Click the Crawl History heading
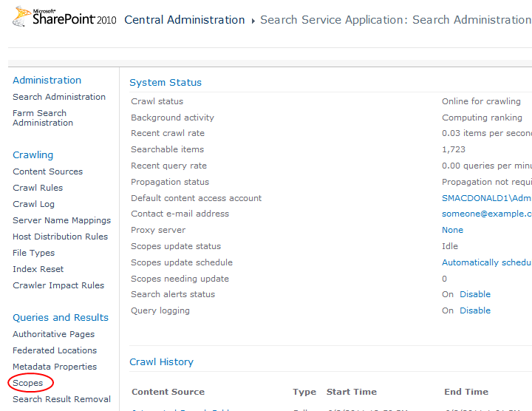This screenshot has height=411, width=532. pyautogui.click(x=162, y=361)
